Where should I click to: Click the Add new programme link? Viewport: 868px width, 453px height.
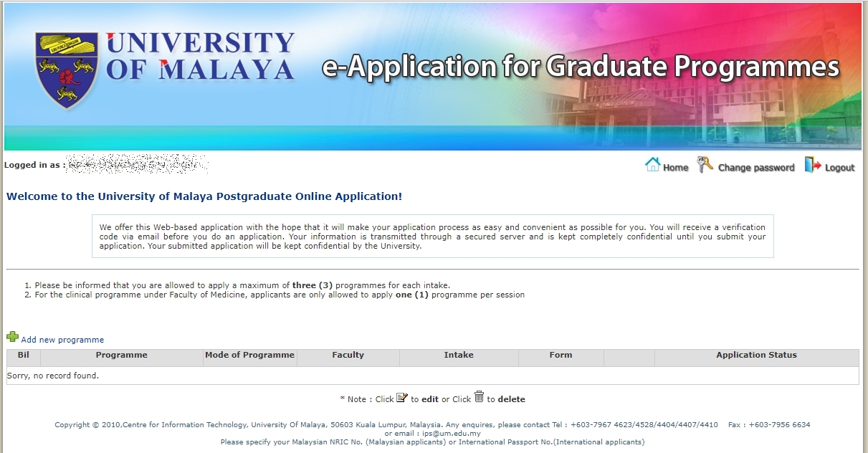pyautogui.click(x=62, y=340)
